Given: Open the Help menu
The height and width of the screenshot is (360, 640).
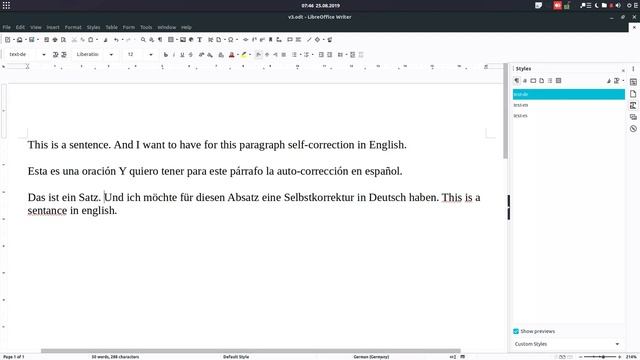Looking at the screenshot, I should click(x=186, y=27).
